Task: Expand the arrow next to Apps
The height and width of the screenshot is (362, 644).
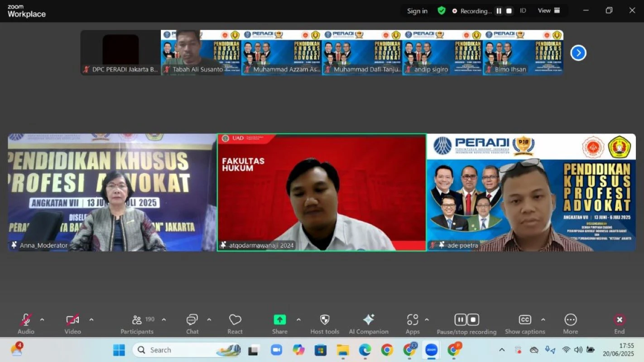Action: click(x=427, y=320)
